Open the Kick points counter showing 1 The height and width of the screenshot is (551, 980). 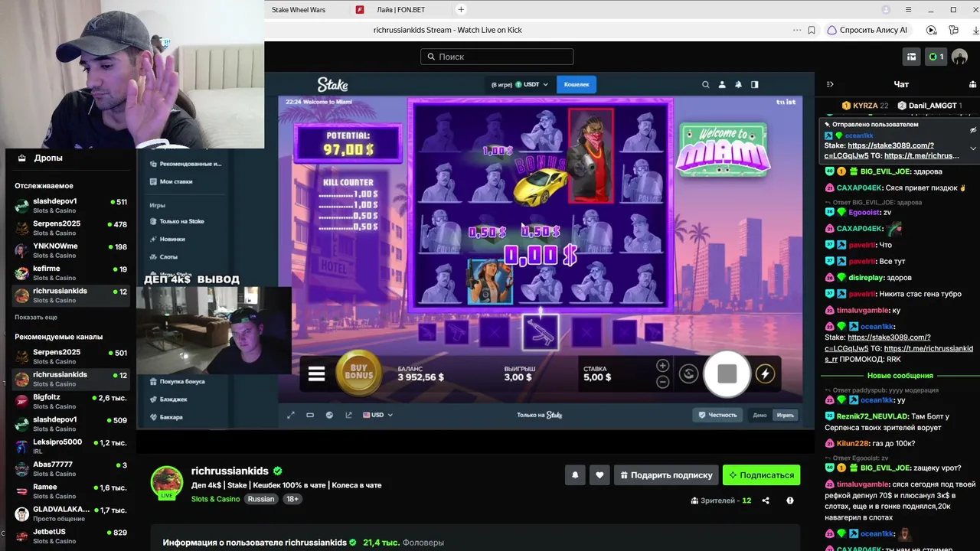pos(936,57)
